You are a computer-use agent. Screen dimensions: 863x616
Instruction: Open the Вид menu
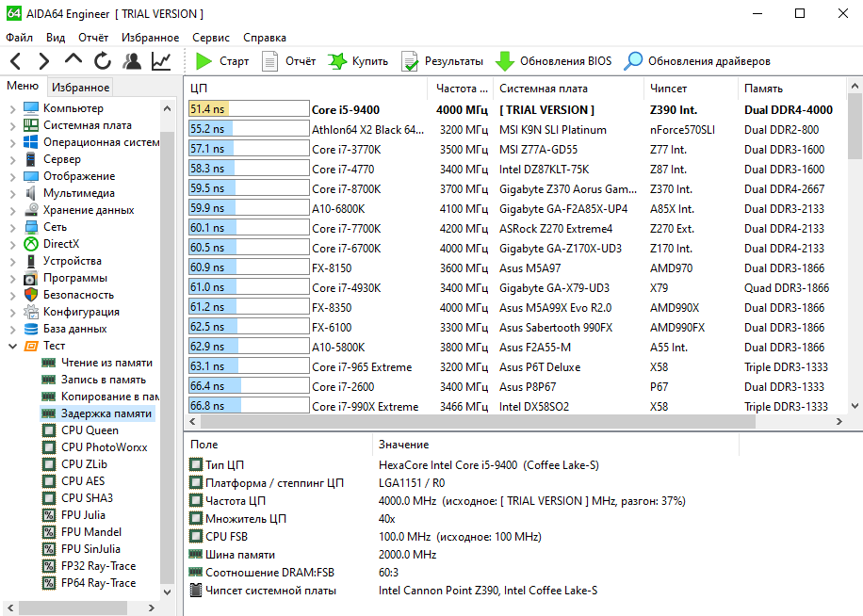(x=56, y=38)
